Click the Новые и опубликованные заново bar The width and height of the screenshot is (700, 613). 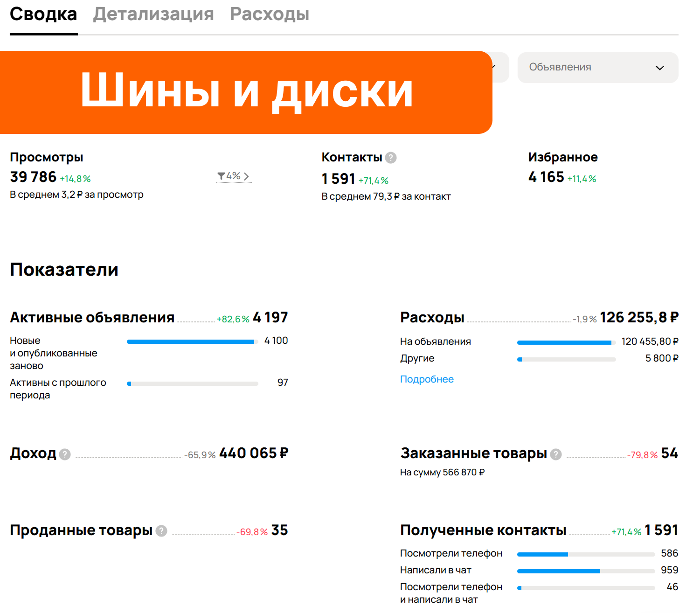pyautogui.click(x=192, y=341)
